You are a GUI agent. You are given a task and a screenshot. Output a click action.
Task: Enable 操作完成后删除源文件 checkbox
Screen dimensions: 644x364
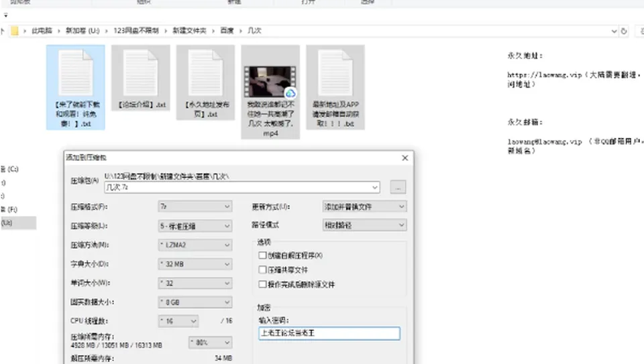click(262, 284)
